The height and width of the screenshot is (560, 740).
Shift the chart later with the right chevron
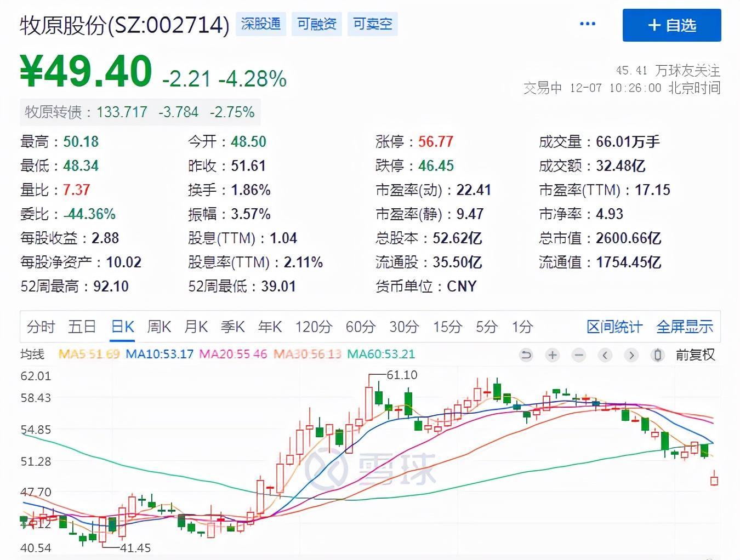[x=631, y=355]
